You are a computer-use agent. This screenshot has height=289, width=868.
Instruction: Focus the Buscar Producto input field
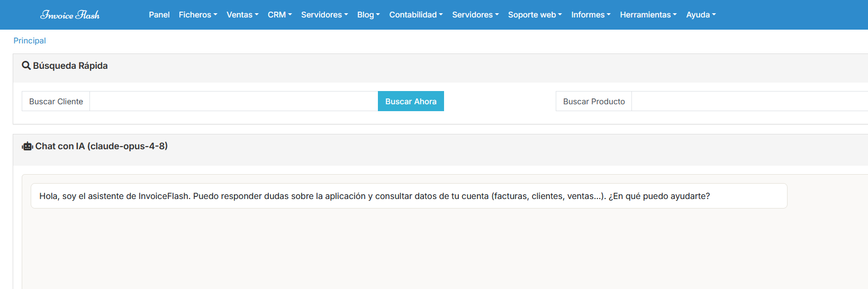click(x=750, y=101)
